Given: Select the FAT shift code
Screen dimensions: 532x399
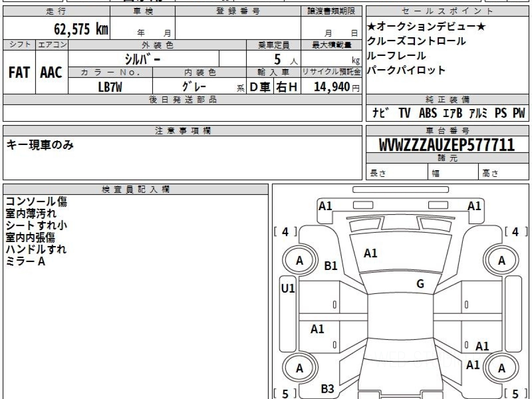Looking at the screenshot, I should pyautogui.click(x=19, y=73).
